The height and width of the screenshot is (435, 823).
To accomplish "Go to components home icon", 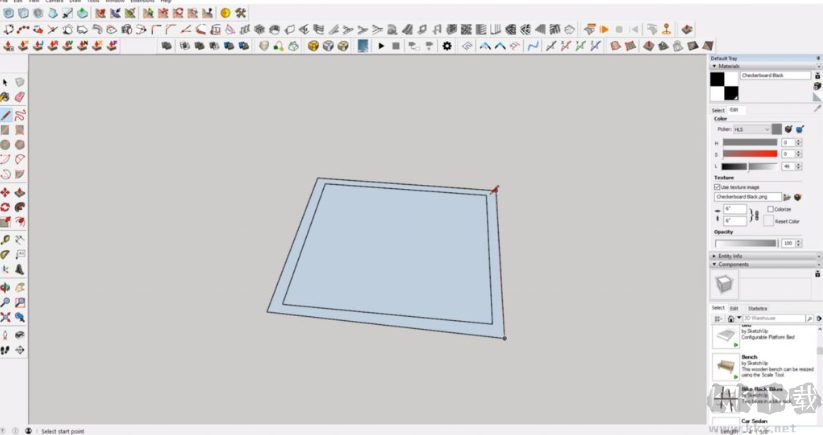I will [731, 319].
